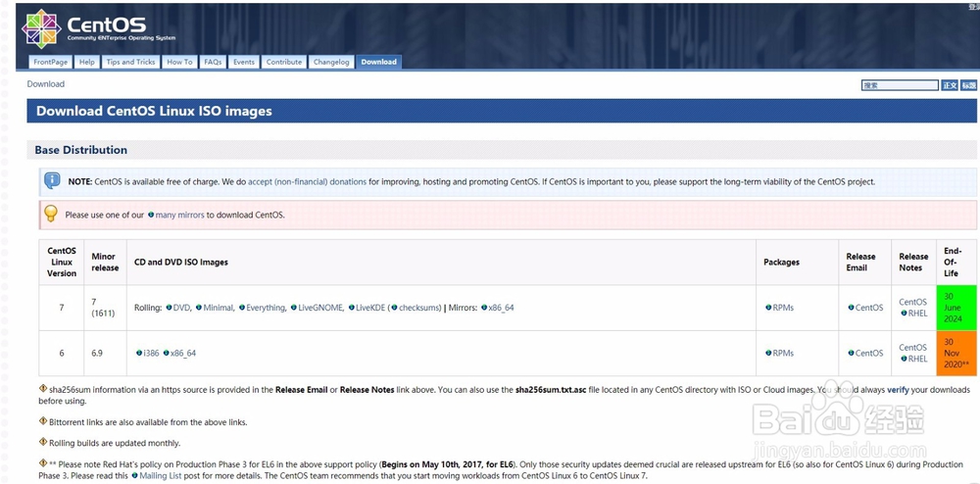Screen dimensions: 980x484
Task: Click globe icon before Minimal link
Action: pyautogui.click(x=199, y=308)
